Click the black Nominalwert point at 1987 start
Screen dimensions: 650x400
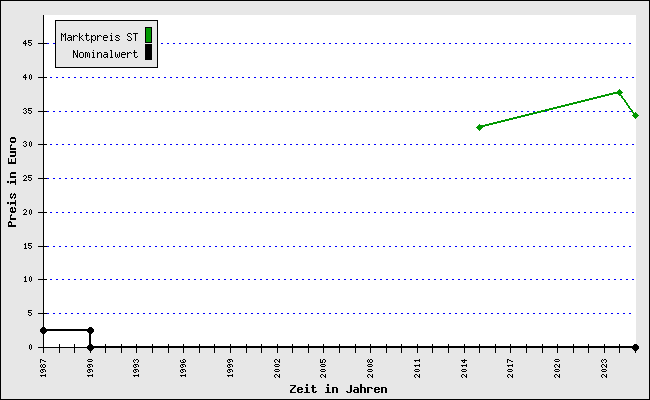(44, 330)
